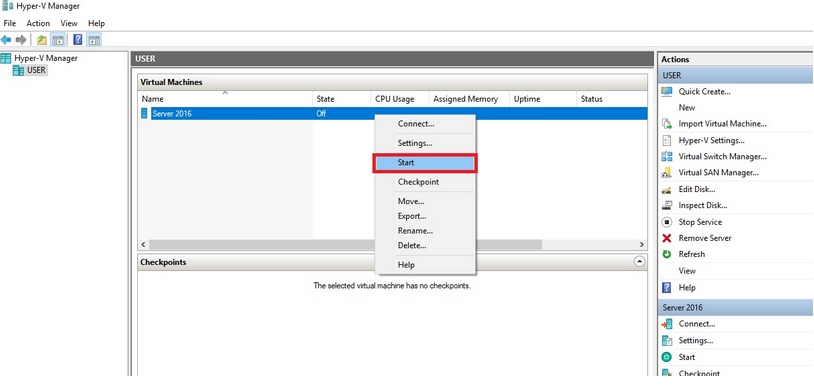Screen dimensions: 814x391
Task: Choose Checkpoint in the context menu
Action: pyautogui.click(x=425, y=182)
